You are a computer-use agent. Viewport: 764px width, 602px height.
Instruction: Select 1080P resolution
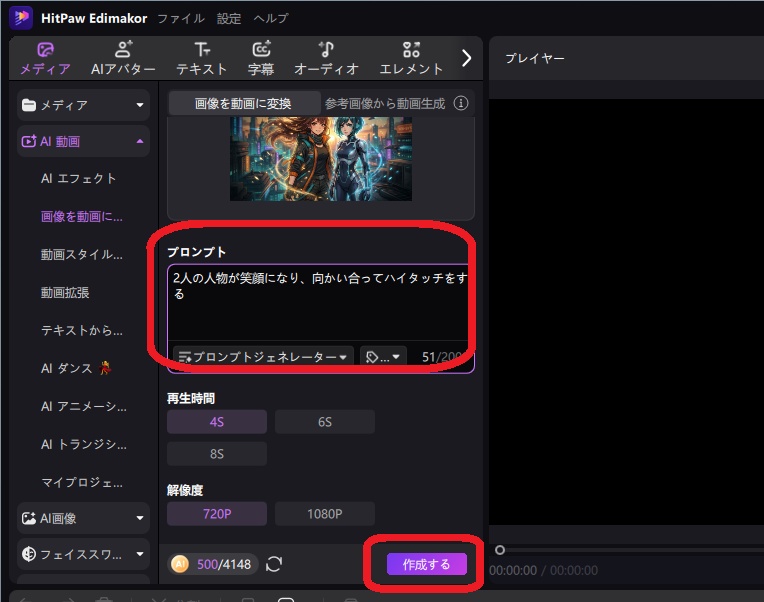tap(325, 514)
